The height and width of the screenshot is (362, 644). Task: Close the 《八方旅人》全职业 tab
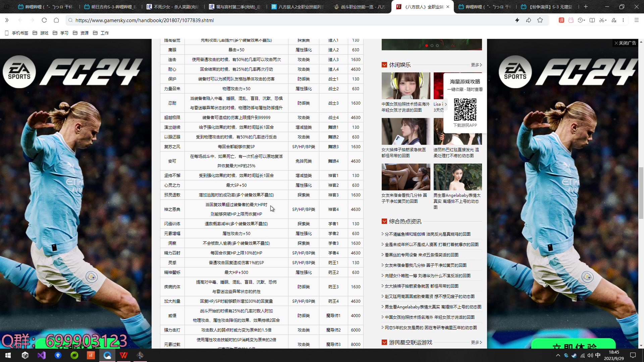coord(447,7)
